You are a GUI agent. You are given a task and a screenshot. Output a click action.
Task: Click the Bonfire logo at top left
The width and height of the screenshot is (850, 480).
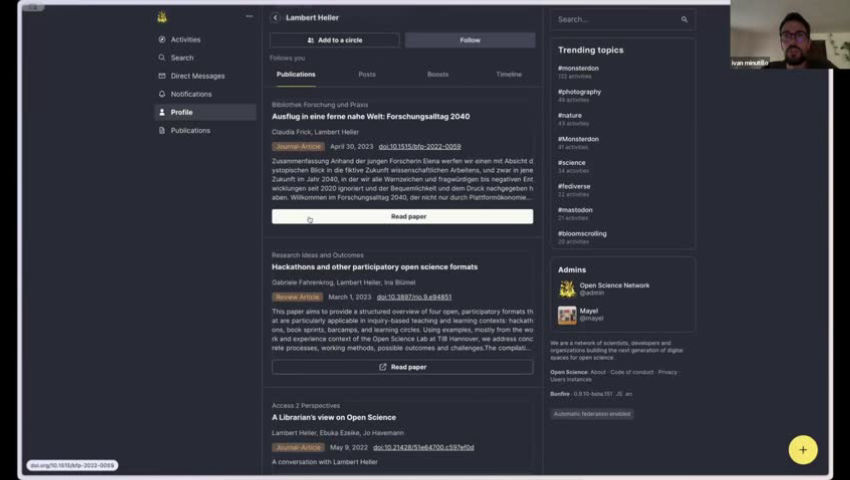[x=162, y=17]
